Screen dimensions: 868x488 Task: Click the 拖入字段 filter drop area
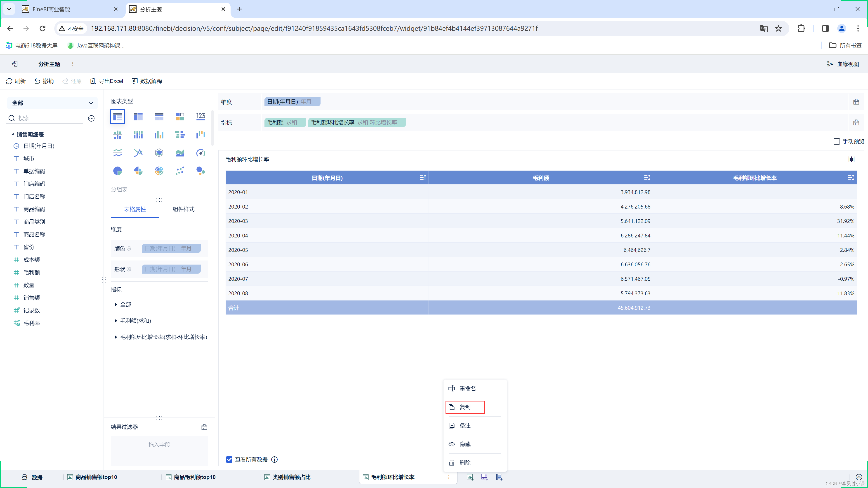[159, 451]
